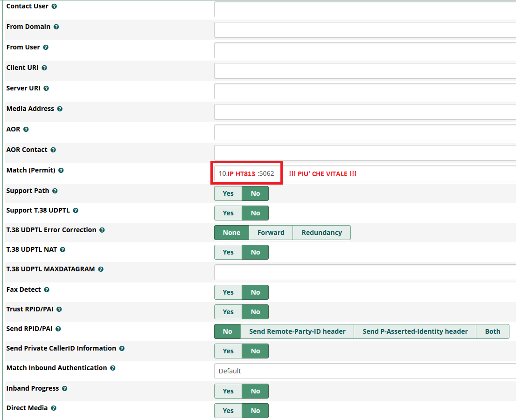The width and height of the screenshot is (516, 420).
Task: Set Direct Media to No
Action: click(255, 411)
